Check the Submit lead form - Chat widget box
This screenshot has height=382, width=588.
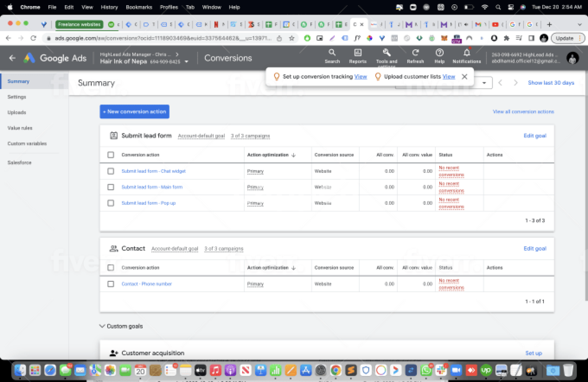tap(111, 171)
